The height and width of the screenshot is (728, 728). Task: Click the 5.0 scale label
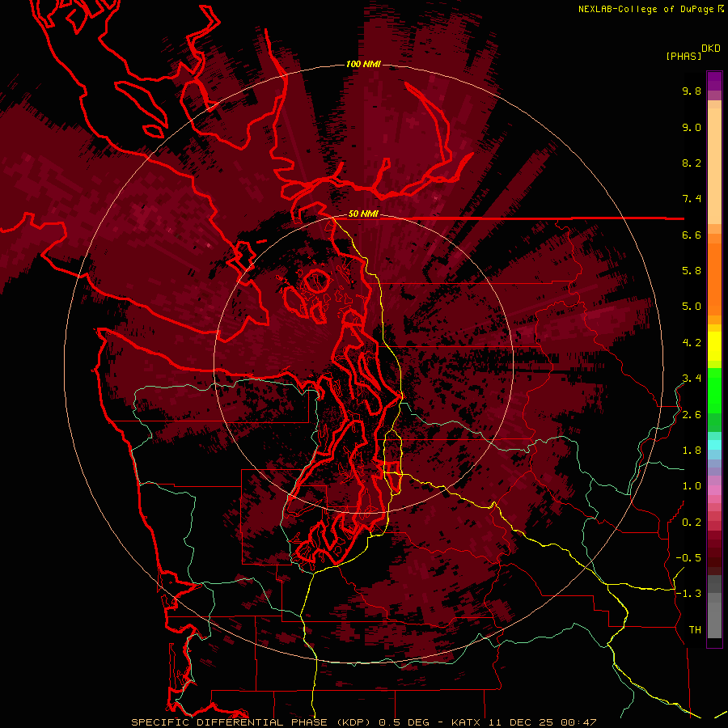692,307
